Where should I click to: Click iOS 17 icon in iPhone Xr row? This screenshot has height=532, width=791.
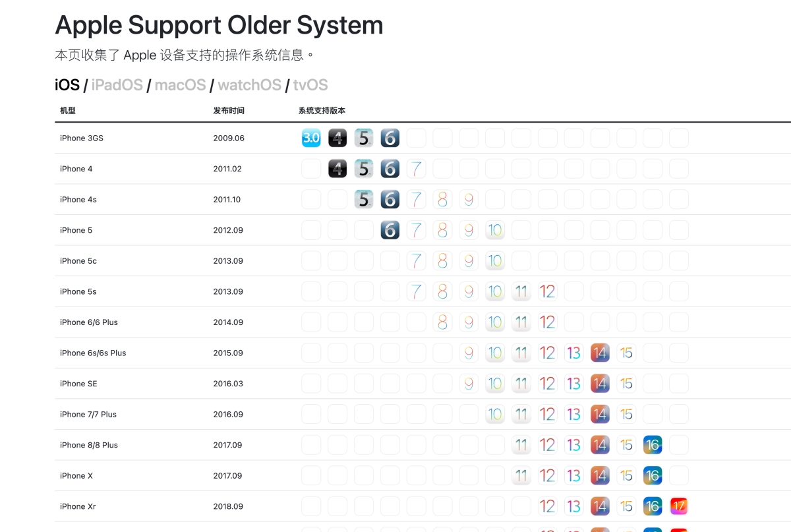click(x=679, y=506)
